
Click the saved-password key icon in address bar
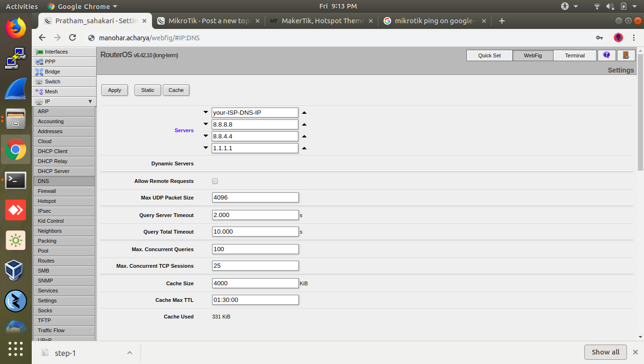(599, 37)
